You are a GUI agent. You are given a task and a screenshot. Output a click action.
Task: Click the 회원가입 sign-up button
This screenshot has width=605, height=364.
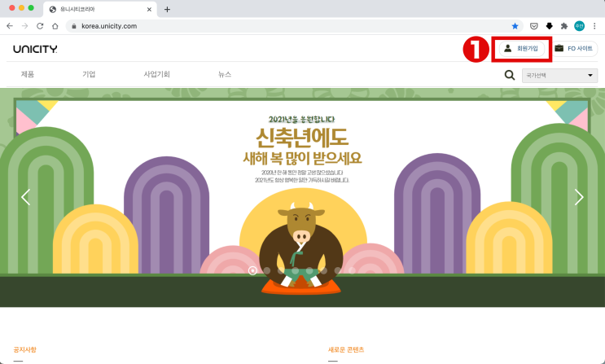(x=522, y=49)
